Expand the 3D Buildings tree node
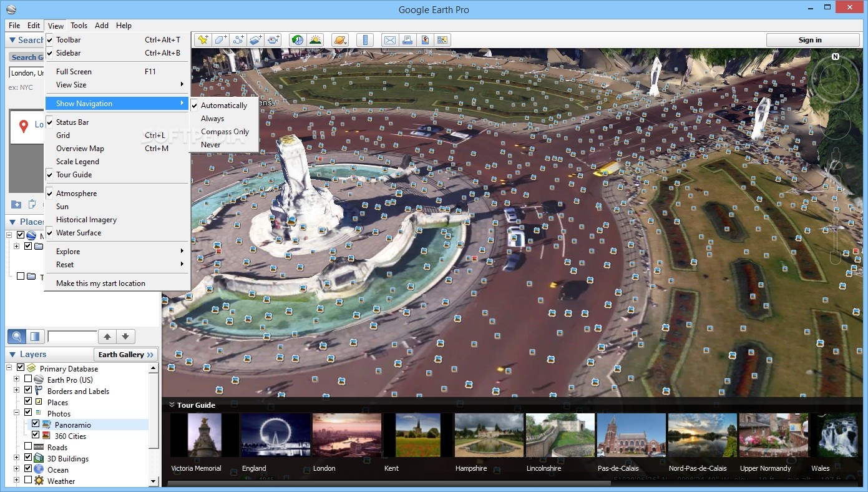This screenshot has width=868, height=492. [x=17, y=458]
